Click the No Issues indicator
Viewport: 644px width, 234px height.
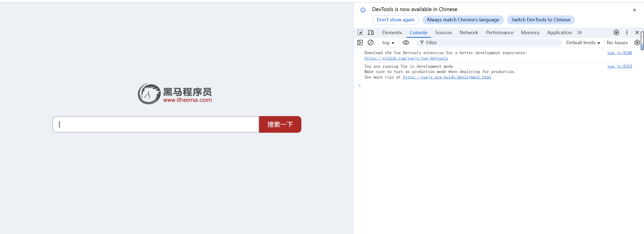(x=617, y=43)
